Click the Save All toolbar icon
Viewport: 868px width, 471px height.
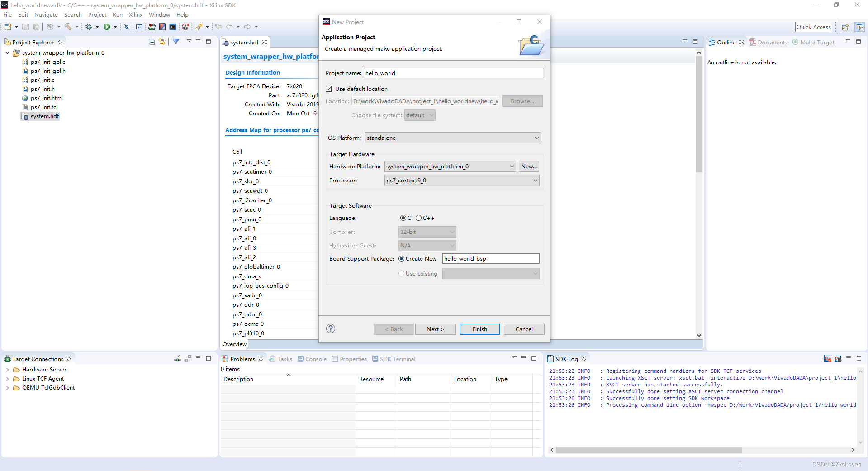[36, 27]
